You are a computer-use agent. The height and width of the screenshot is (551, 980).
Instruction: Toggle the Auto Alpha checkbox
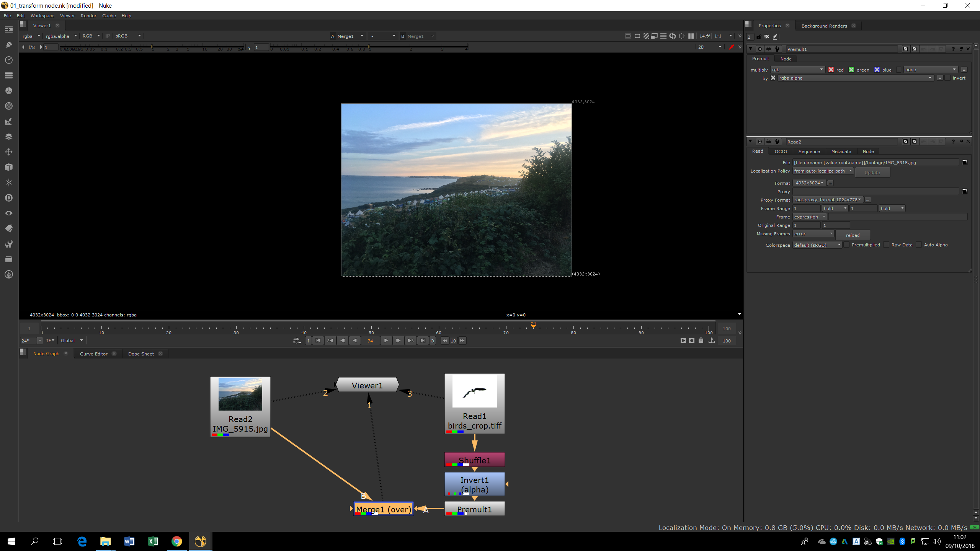(x=919, y=245)
